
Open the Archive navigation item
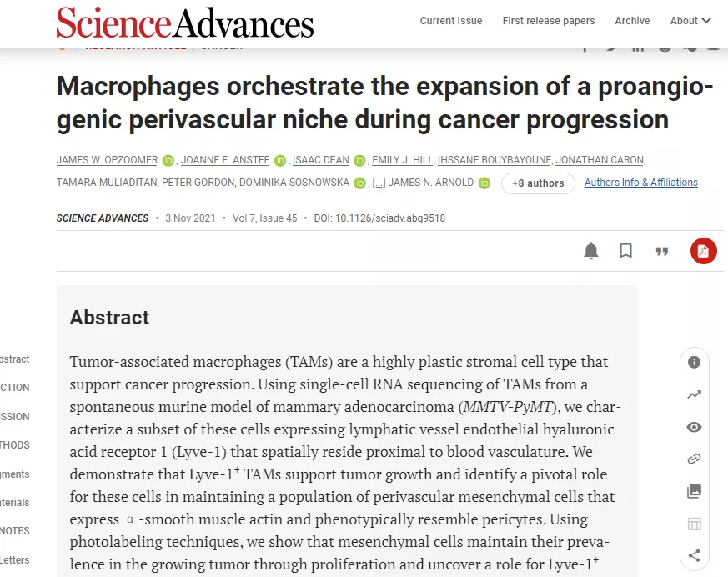pyautogui.click(x=632, y=21)
